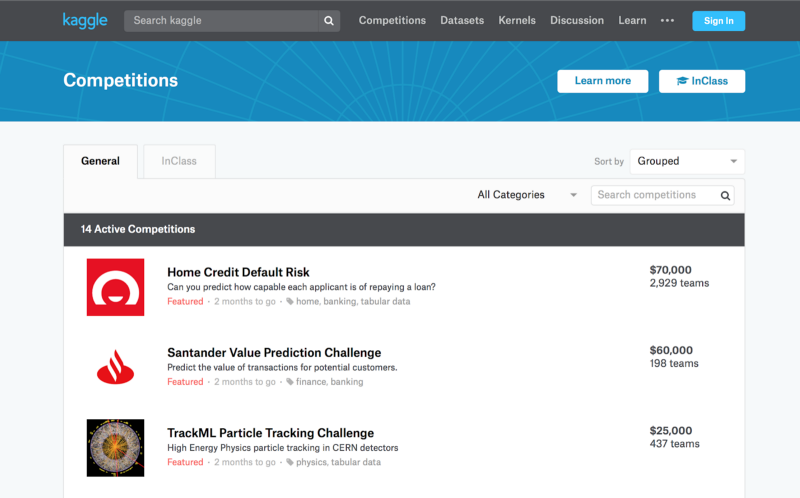Focus the Search kaggle input field
The height and width of the screenshot is (498, 800).
(x=221, y=21)
